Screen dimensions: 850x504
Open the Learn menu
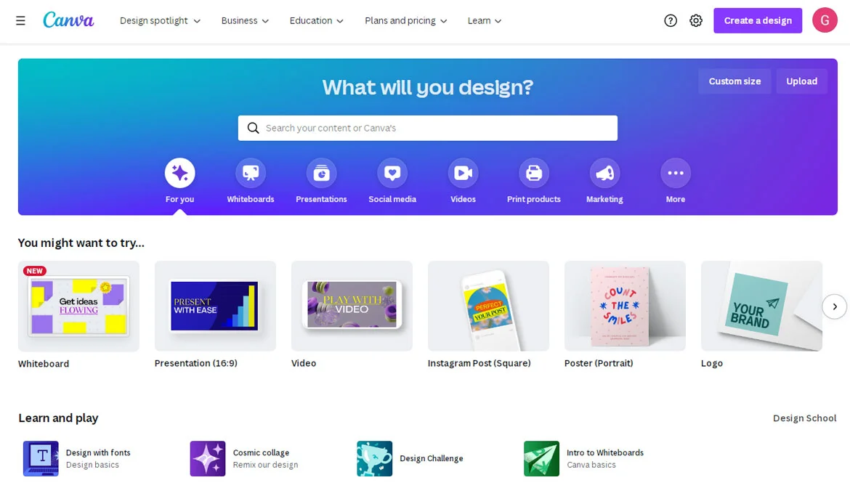[x=485, y=20]
